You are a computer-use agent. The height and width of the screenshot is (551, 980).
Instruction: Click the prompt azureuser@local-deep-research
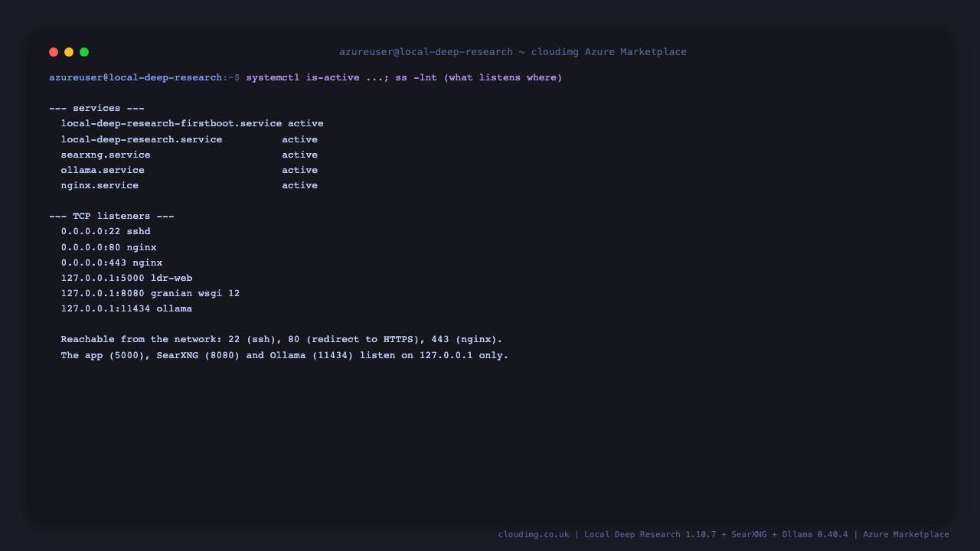point(136,78)
